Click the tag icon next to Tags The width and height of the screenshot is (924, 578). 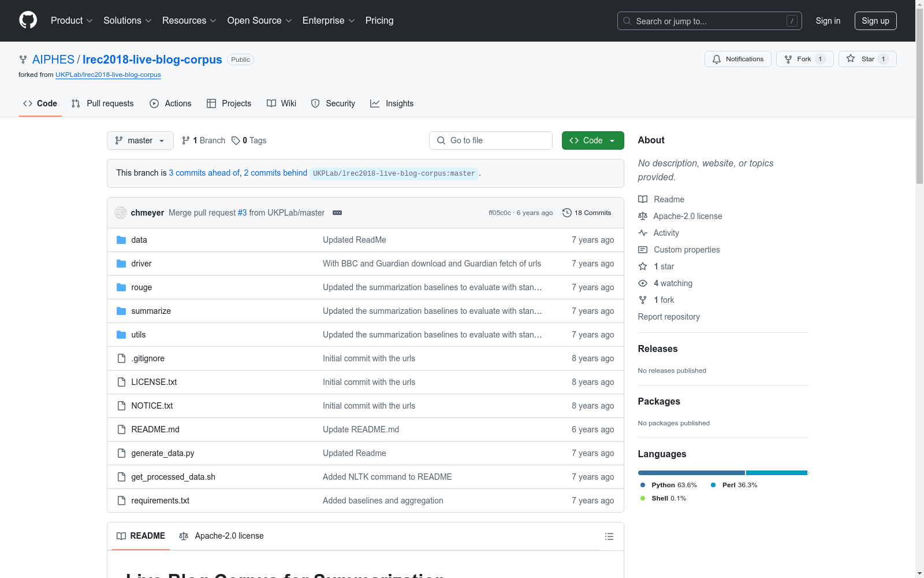[x=236, y=140]
